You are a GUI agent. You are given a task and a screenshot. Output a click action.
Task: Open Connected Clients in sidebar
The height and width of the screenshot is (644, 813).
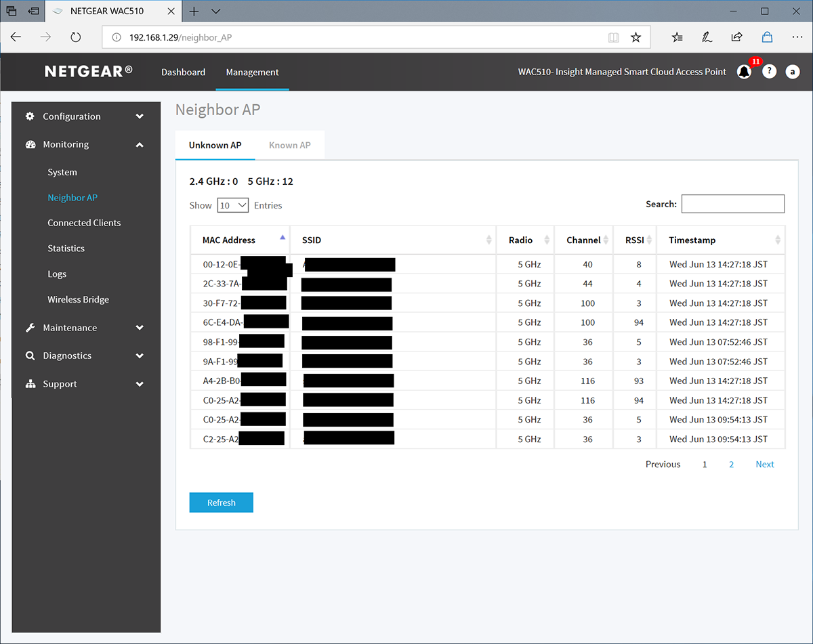coord(84,223)
